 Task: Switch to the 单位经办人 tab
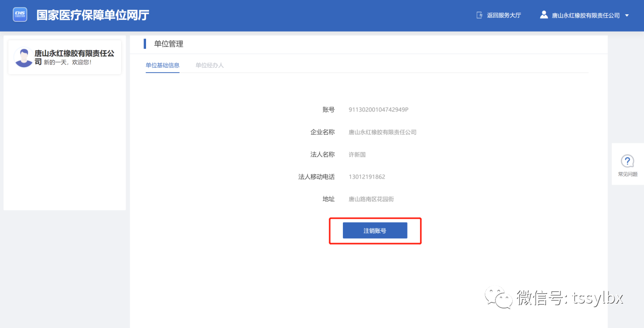click(x=210, y=66)
